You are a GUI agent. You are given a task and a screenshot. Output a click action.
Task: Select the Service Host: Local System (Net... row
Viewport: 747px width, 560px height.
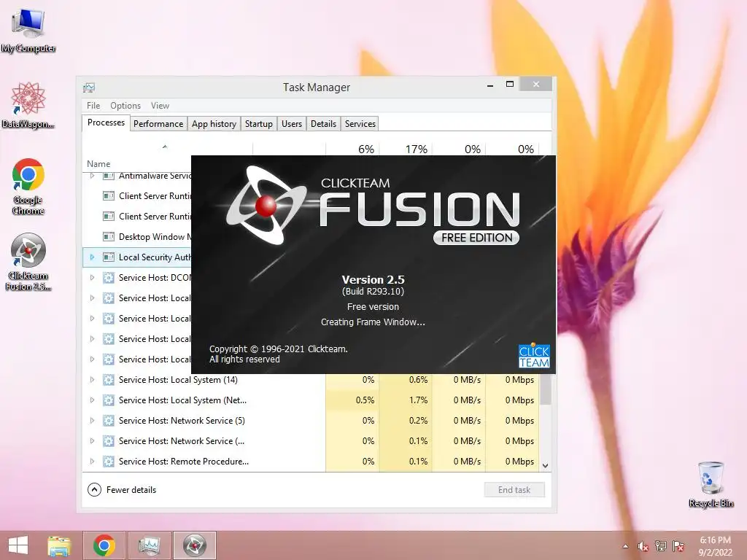point(311,400)
